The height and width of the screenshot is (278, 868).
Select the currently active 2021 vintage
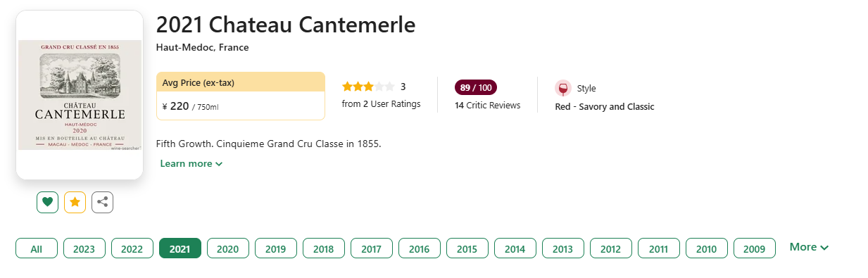(180, 248)
